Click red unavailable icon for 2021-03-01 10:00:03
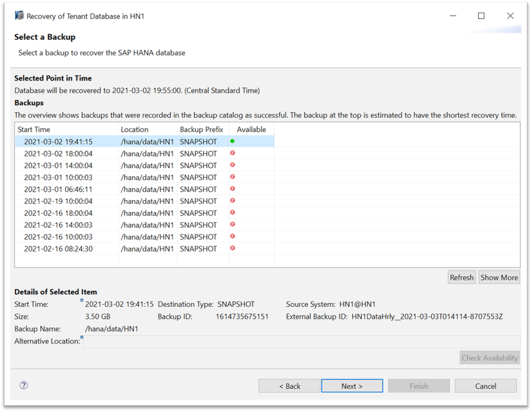Image resolution: width=532 pixels, height=412 pixels. [x=232, y=177]
